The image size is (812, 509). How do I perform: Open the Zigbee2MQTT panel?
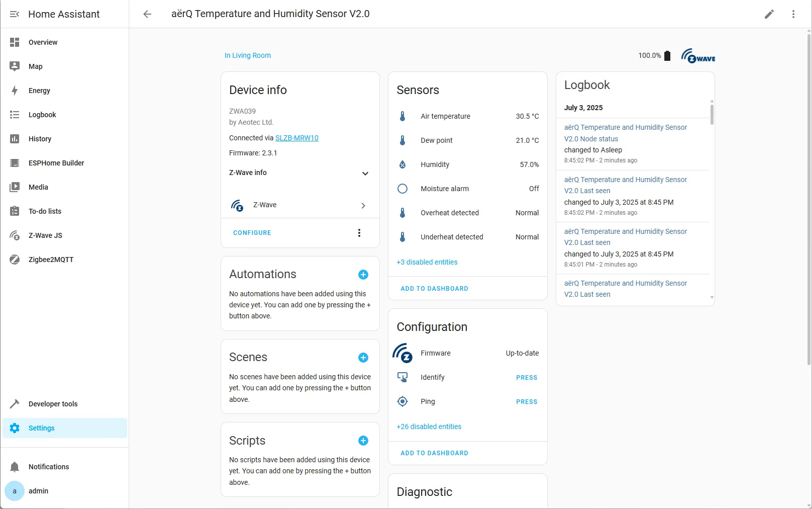[50, 259]
